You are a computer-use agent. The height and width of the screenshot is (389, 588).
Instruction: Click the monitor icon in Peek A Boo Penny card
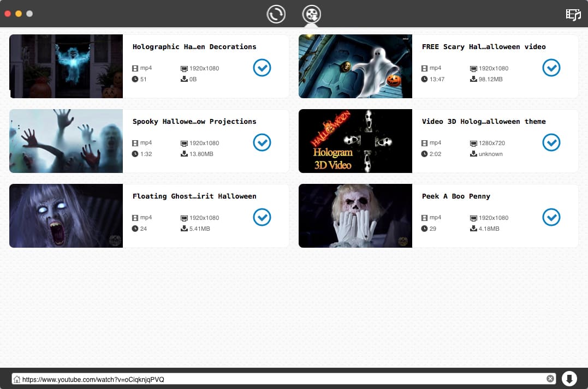(474, 218)
